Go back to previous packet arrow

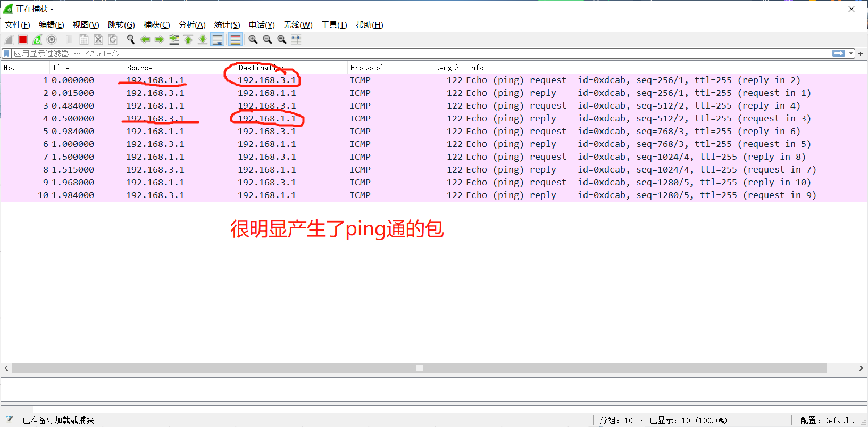click(145, 39)
